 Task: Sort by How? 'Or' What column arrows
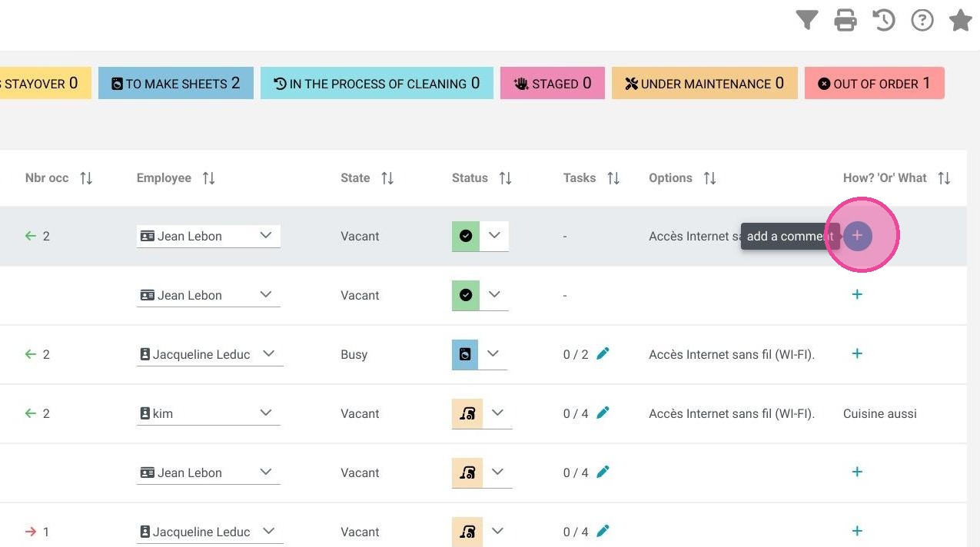point(944,178)
